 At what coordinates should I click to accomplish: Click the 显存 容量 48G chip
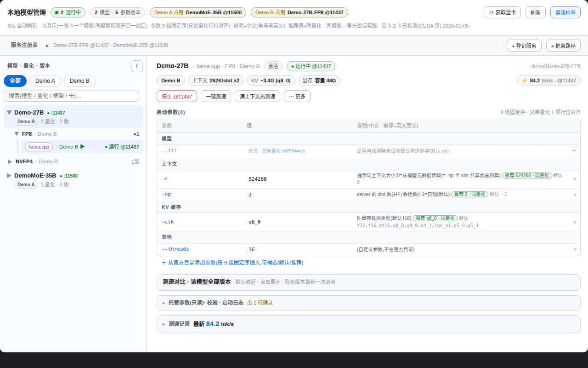click(319, 80)
